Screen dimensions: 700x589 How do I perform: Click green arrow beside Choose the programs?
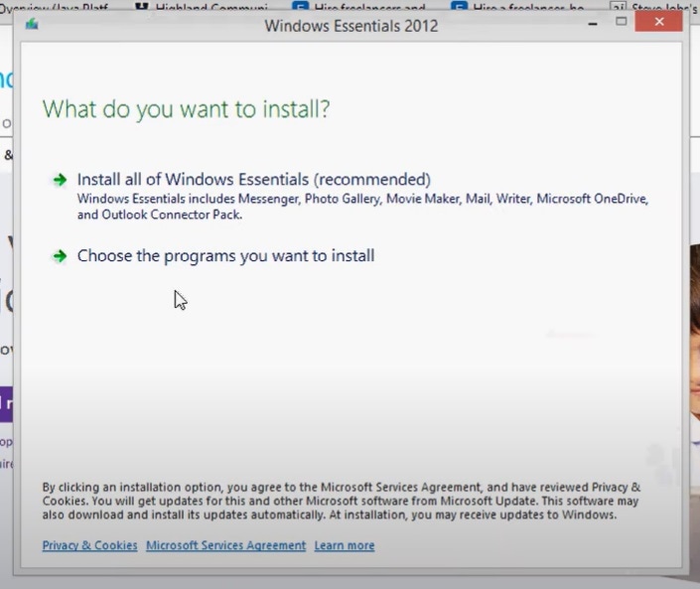(x=60, y=256)
